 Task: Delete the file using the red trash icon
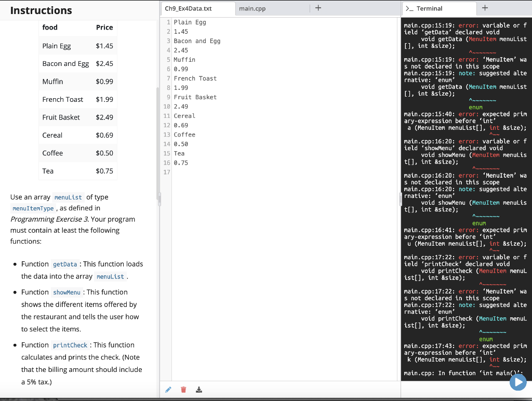[183, 389]
